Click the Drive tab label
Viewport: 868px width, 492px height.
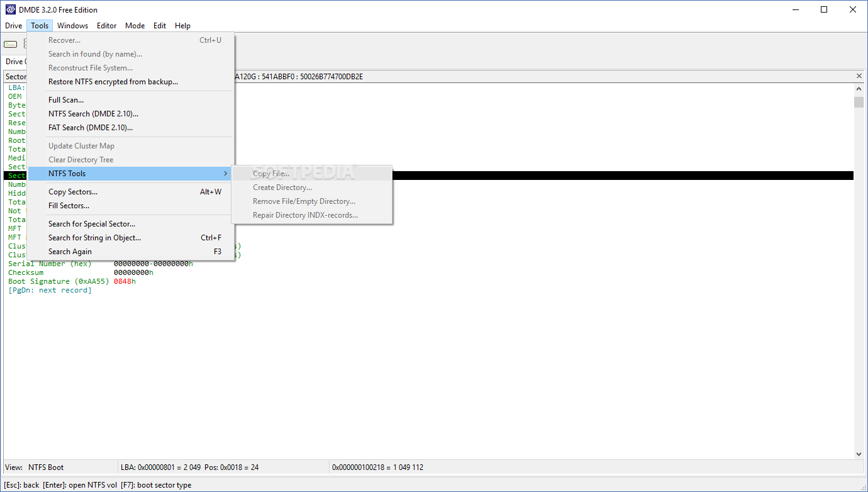pos(14,62)
